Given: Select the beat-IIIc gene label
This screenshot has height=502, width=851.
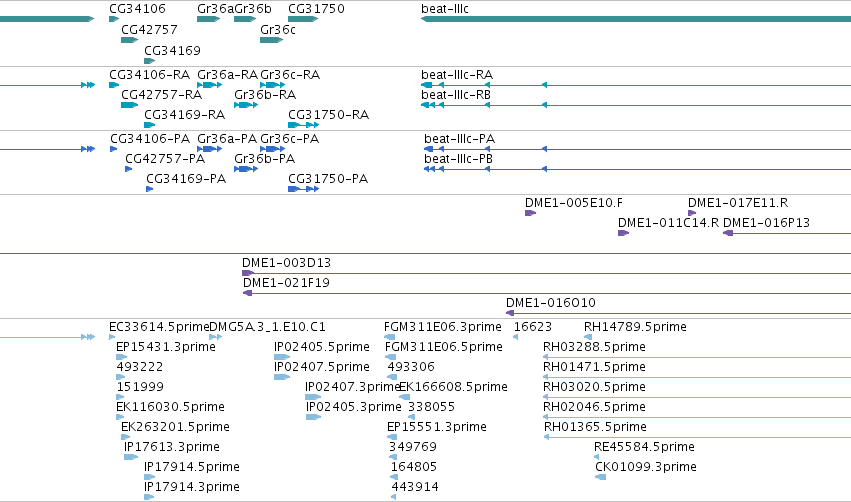Looking at the screenshot, I should point(445,9).
